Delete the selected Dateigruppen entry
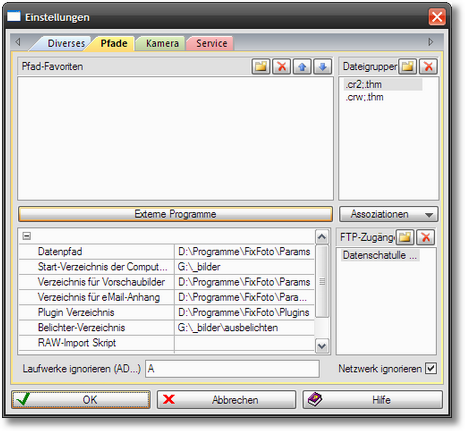 tap(428, 66)
